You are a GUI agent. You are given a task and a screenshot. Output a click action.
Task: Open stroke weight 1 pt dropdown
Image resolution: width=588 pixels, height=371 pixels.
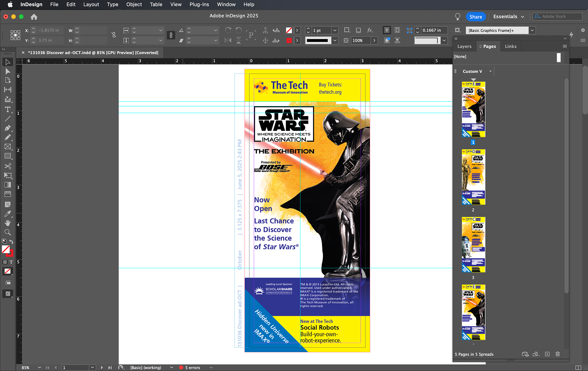[x=335, y=30]
